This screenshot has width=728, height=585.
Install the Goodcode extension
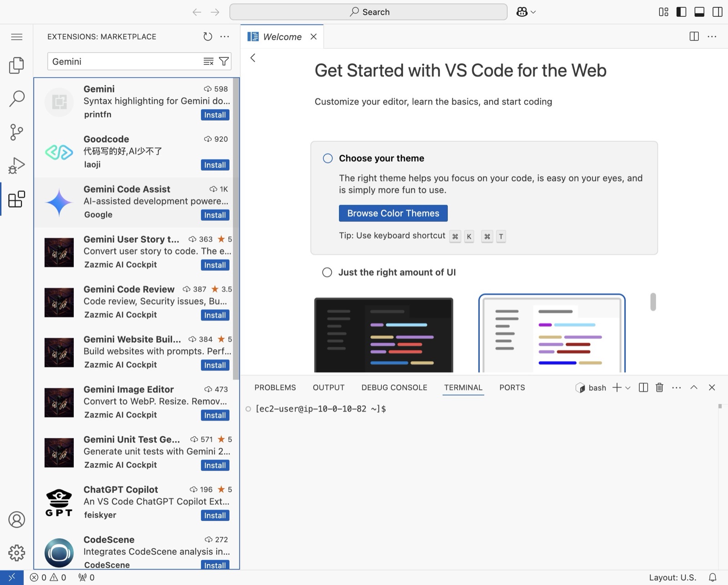click(215, 165)
